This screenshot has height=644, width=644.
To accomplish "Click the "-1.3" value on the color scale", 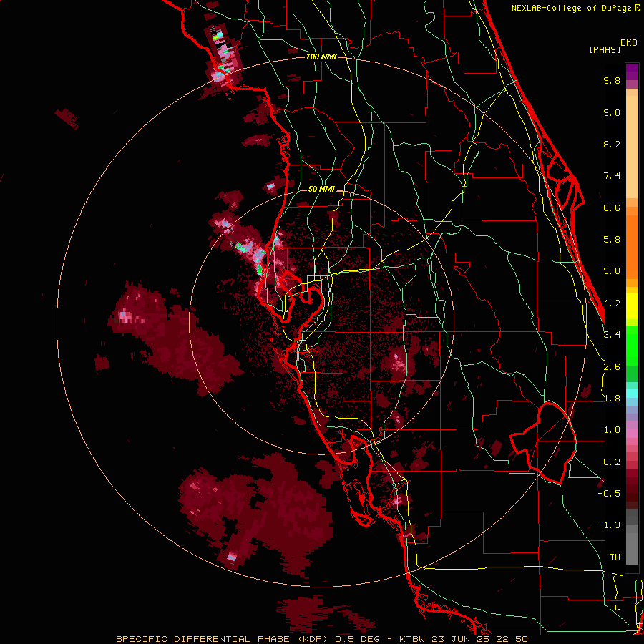I will [x=609, y=525].
